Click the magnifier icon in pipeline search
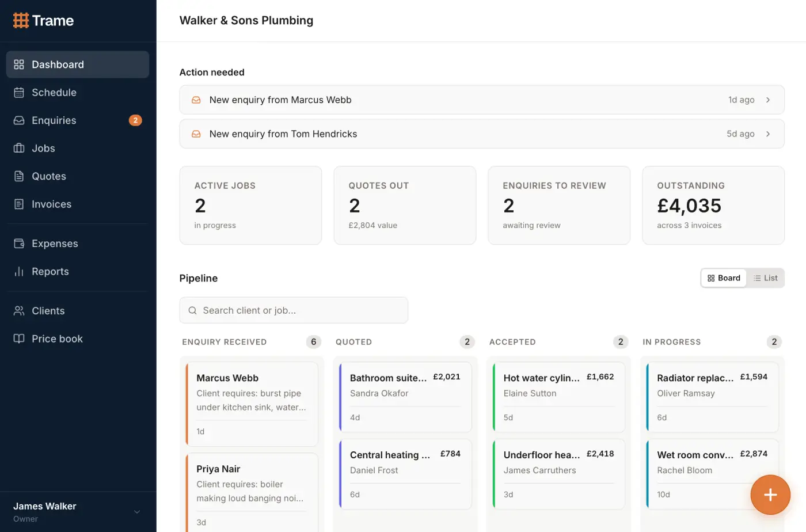 [x=193, y=310]
